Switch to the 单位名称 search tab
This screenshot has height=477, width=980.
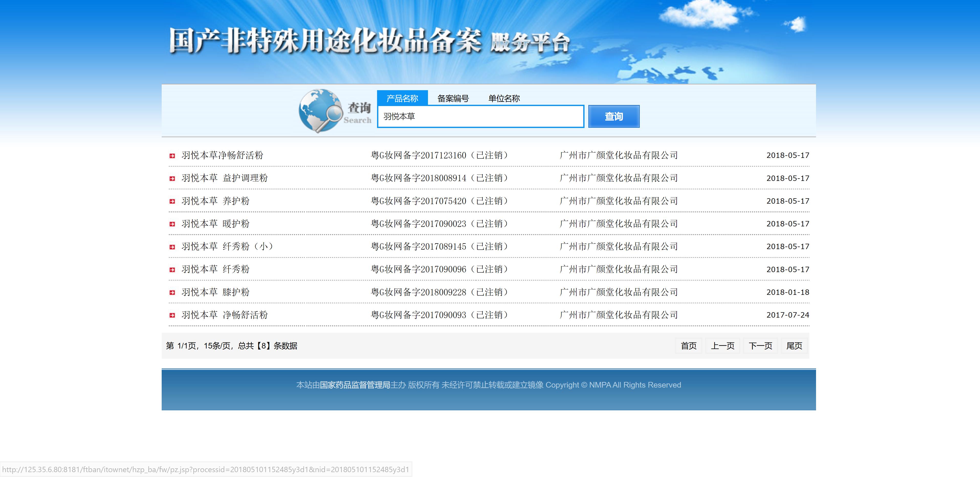pos(504,98)
